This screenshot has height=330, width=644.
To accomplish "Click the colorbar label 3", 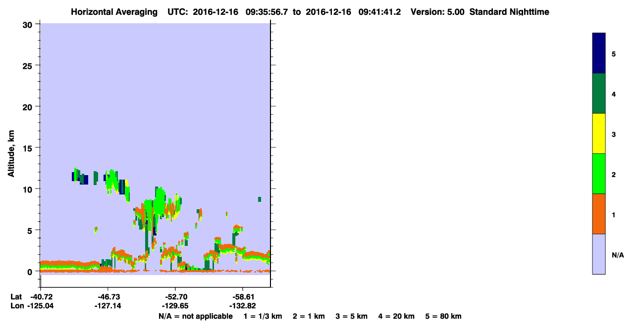I will 614,135.
